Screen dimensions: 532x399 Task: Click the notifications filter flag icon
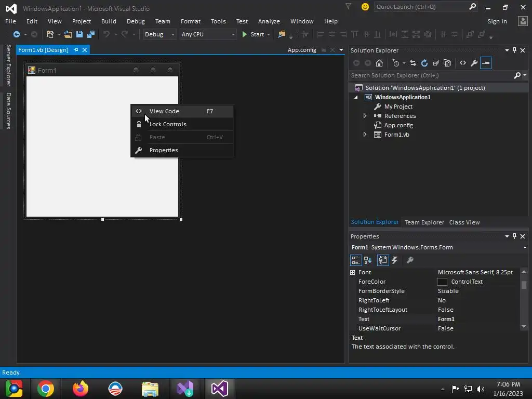pos(349,6)
